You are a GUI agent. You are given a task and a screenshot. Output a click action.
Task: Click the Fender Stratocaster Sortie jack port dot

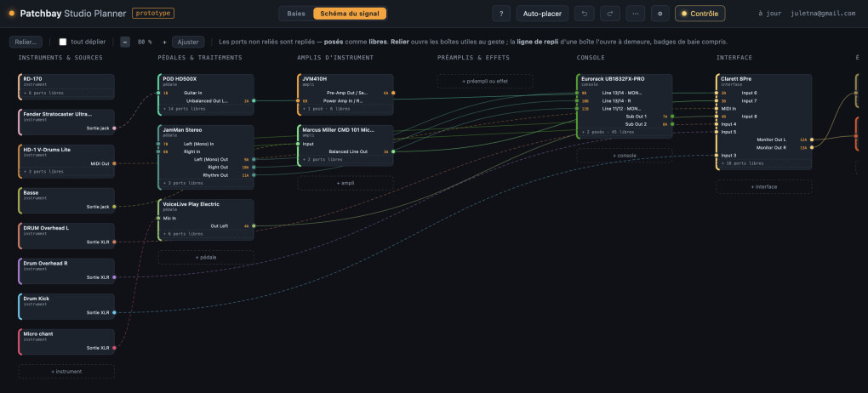pyautogui.click(x=115, y=128)
